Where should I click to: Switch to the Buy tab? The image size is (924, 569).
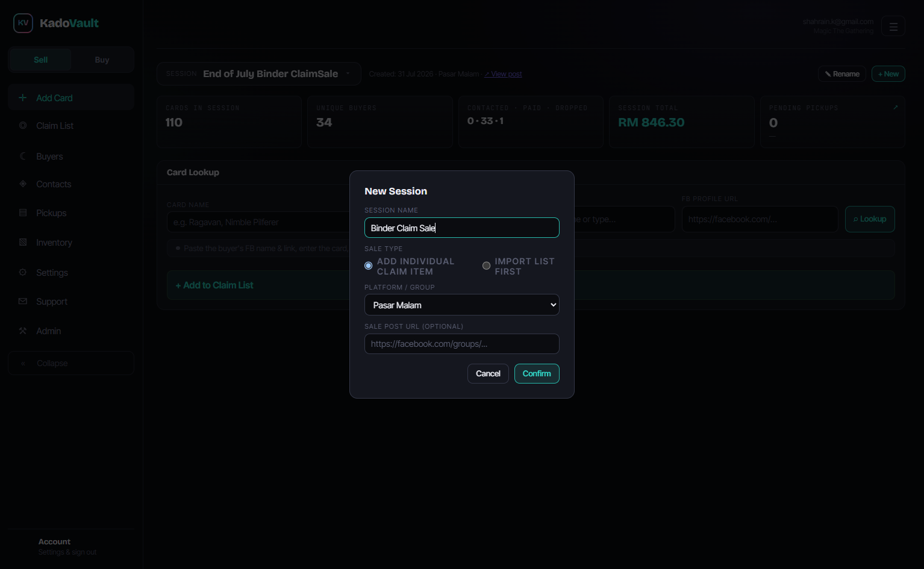[x=102, y=60]
